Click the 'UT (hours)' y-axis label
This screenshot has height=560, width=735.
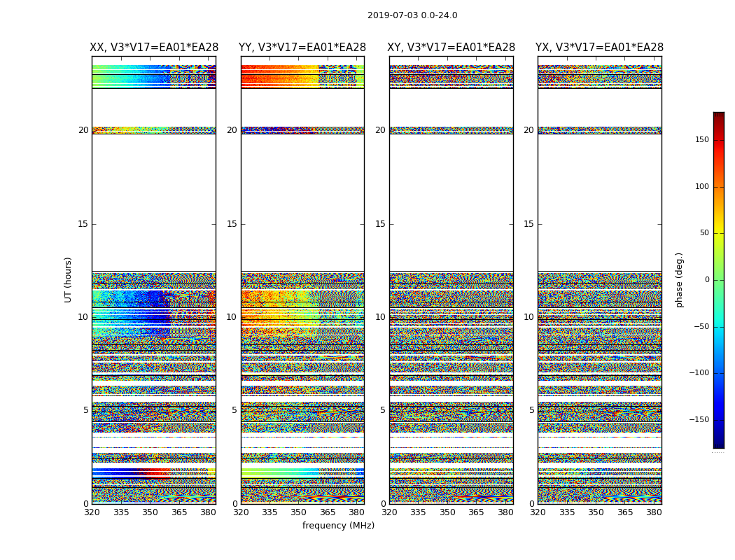(68, 280)
